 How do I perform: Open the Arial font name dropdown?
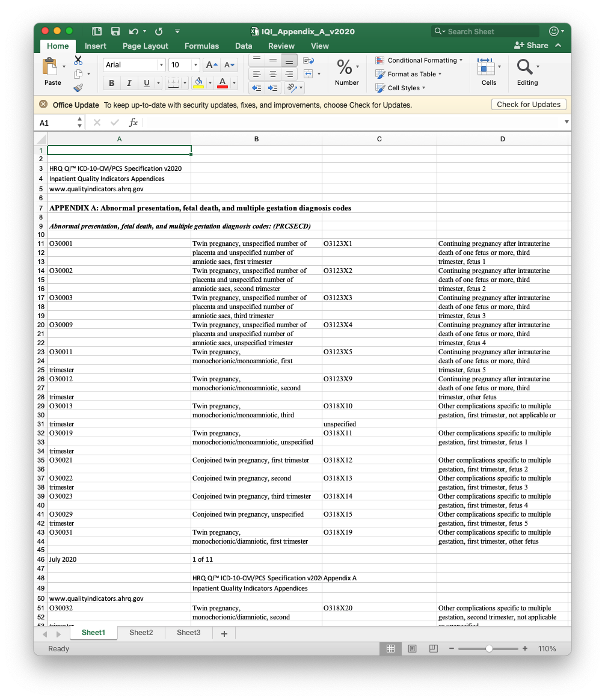[x=161, y=65]
